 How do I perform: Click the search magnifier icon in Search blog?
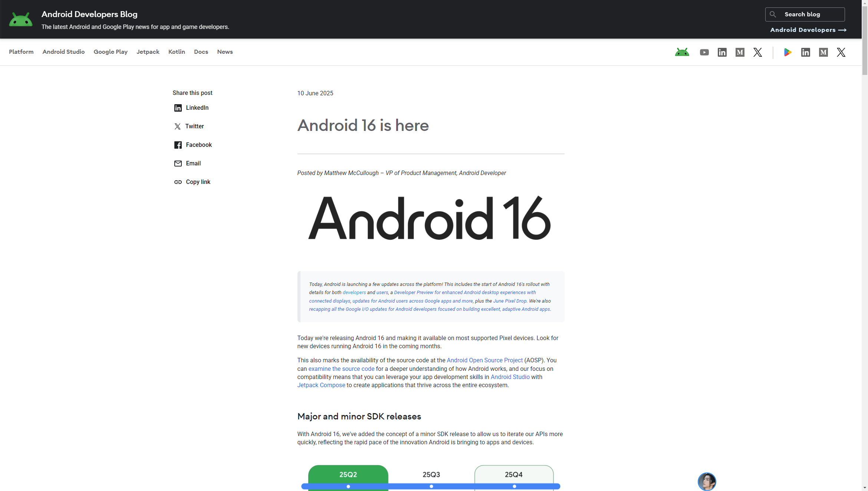[773, 14]
